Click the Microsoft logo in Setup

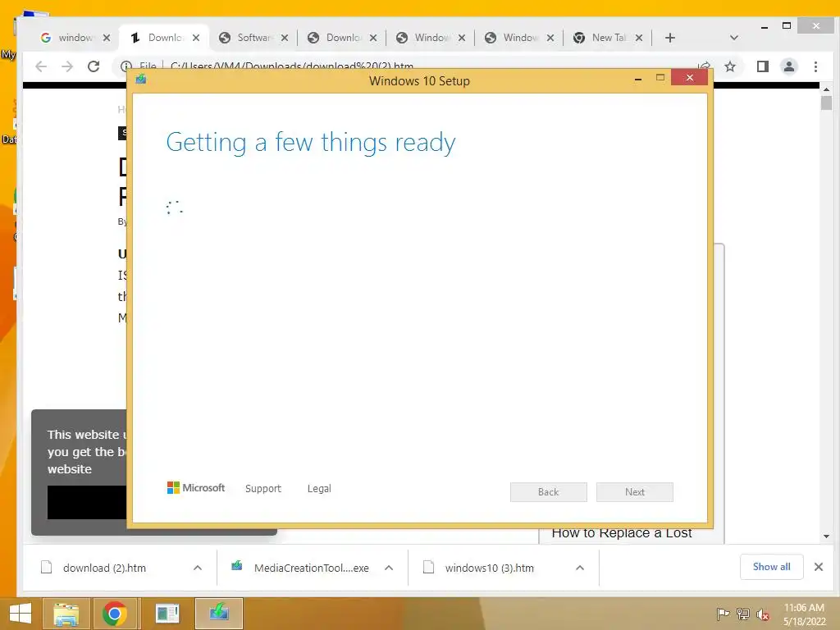pos(196,487)
